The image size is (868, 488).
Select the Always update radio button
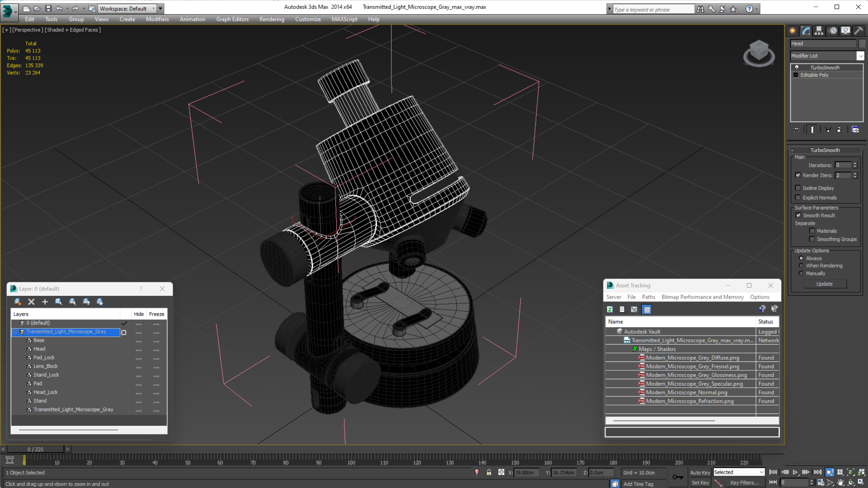coord(801,258)
